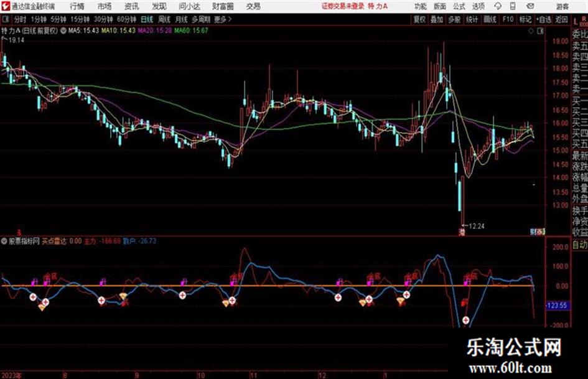Open the 发现 menu

159,6
